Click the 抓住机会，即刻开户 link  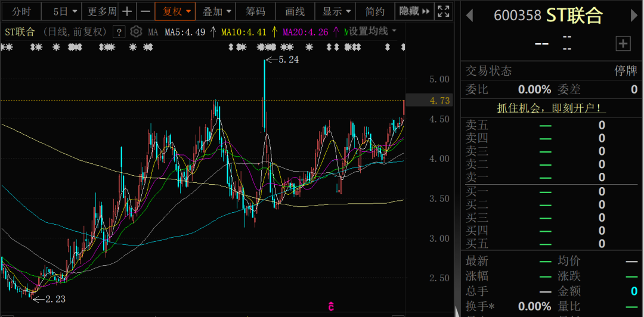click(x=552, y=108)
